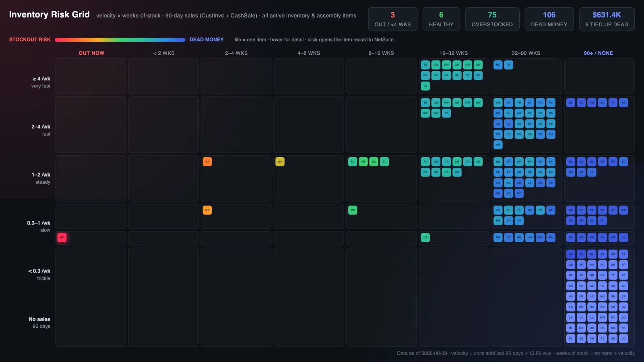This screenshot has height=362, width=644.
Task: Open the VB tile
Action: pyautogui.click(x=623, y=103)
